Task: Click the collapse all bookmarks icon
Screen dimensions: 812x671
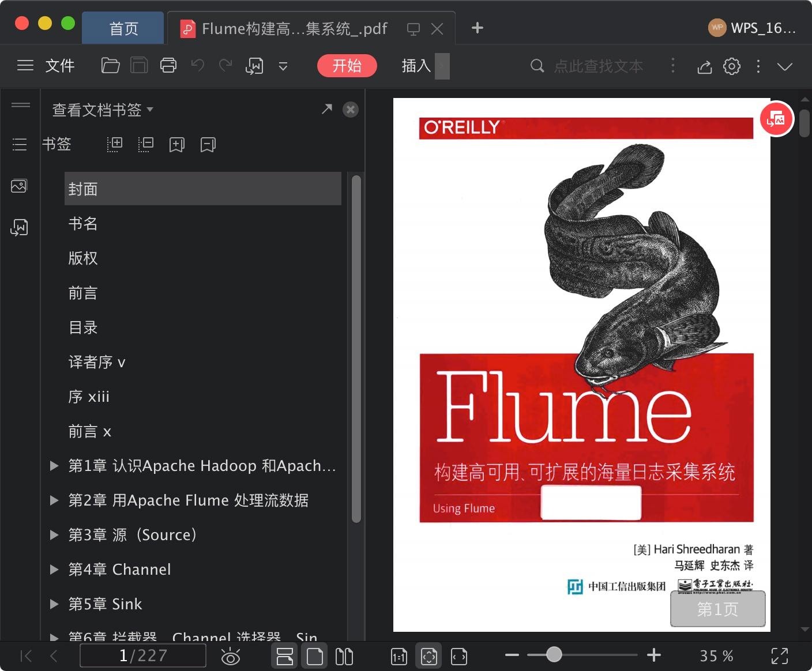Action: pos(146,144)
